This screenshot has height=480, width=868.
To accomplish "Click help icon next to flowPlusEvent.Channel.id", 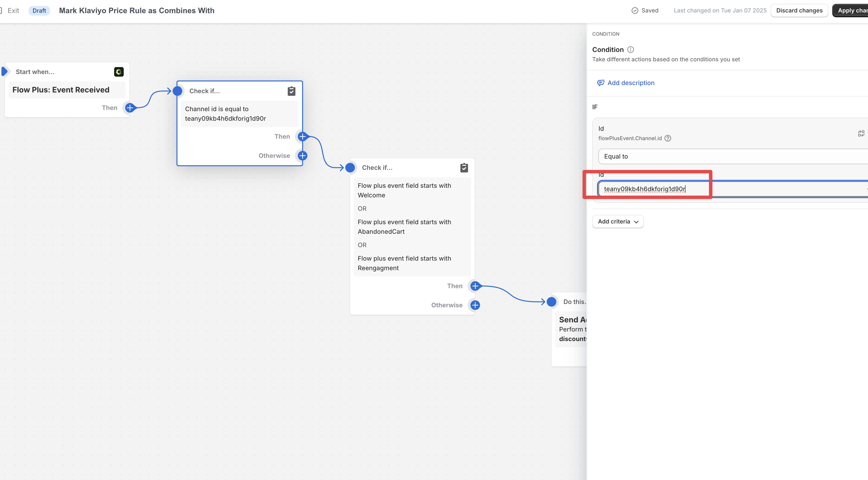I will [x=668, y=138].
